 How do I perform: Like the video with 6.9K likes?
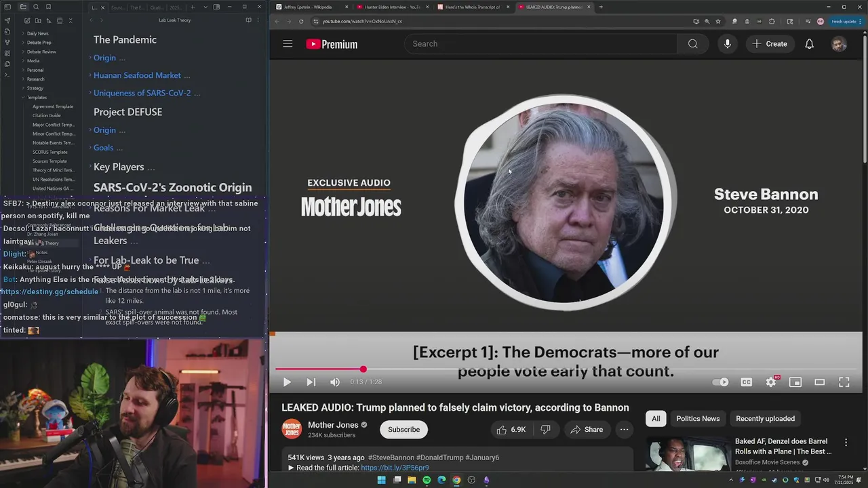point(511,430)
